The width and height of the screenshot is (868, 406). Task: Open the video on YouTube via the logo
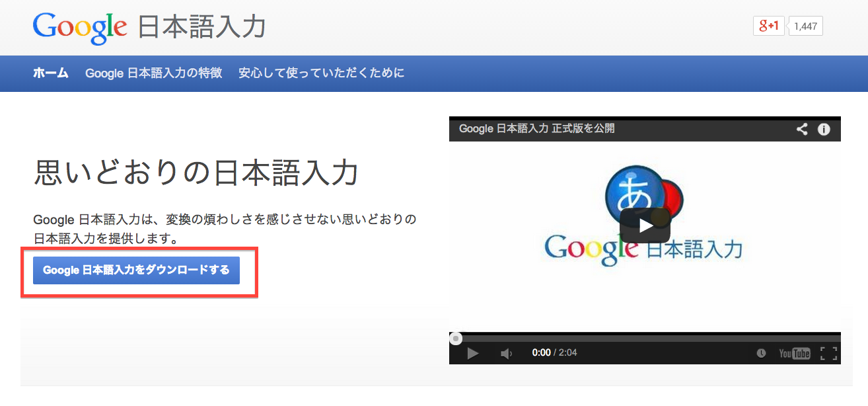(794, 353)
